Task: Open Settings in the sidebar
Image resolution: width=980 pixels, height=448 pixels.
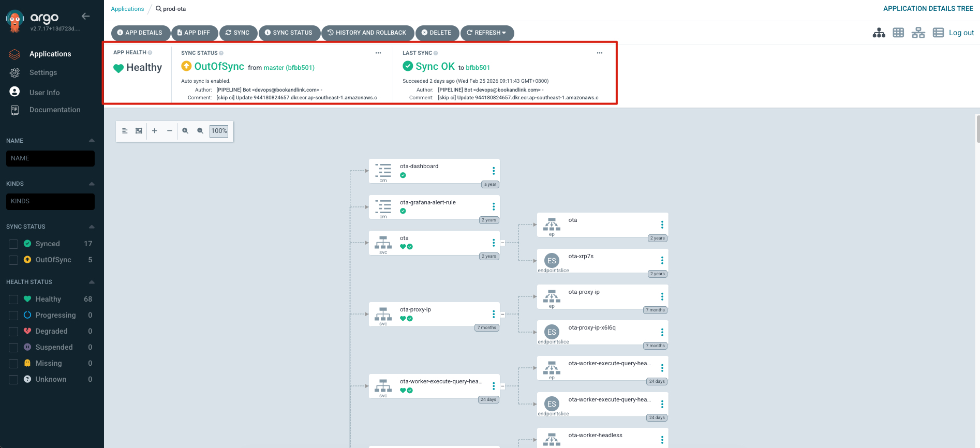Action: point(43,73)
